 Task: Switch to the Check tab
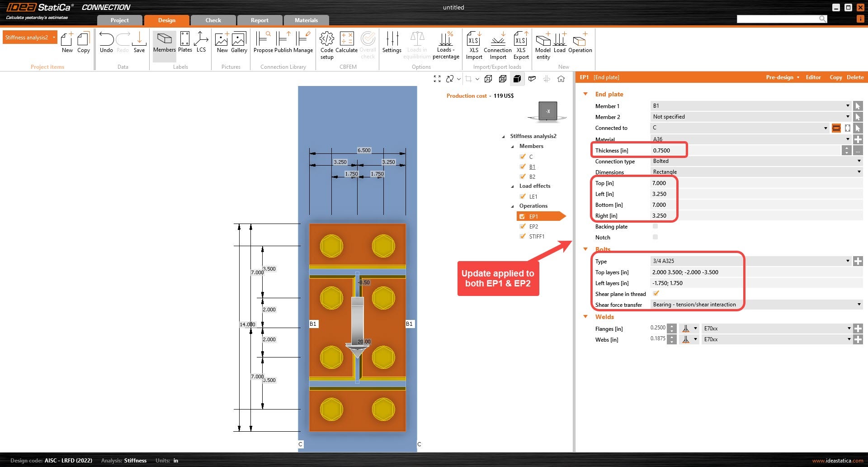213,20
